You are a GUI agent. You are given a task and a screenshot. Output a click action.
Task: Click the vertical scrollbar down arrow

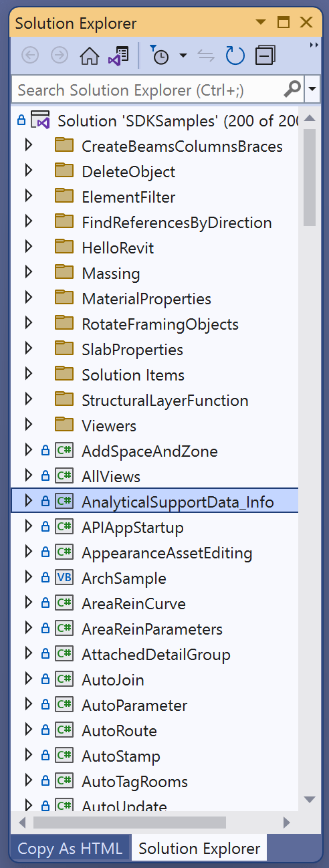pos(309,800)
